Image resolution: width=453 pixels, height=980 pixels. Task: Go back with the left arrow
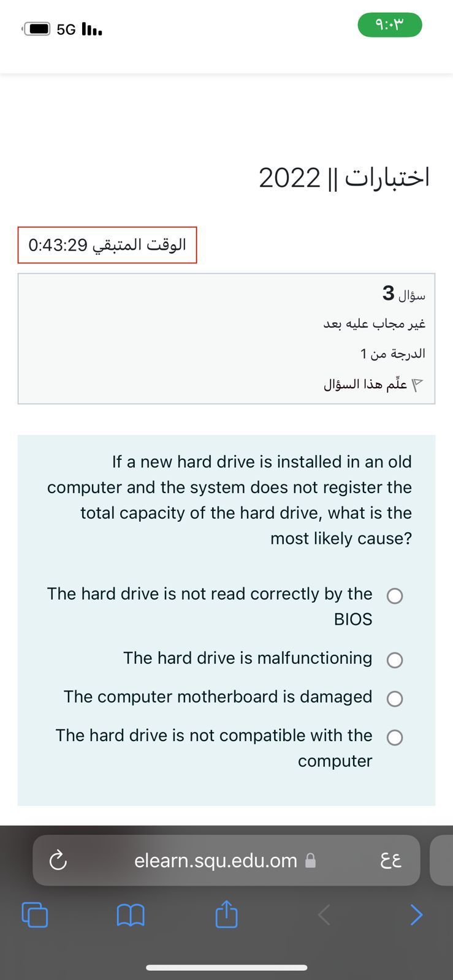tap(324, 915)
